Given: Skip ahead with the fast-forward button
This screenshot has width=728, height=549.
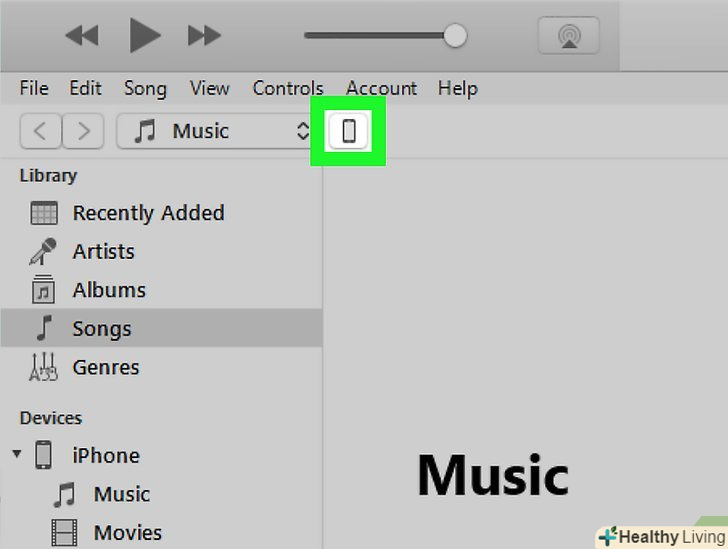Looking at the screenshot, I should [x=204, y=36].
